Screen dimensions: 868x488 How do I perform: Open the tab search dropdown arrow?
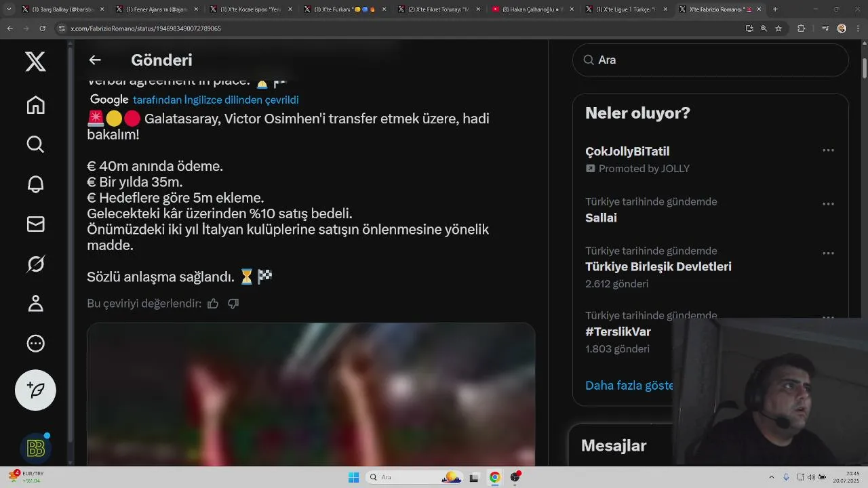coord(9,9)
